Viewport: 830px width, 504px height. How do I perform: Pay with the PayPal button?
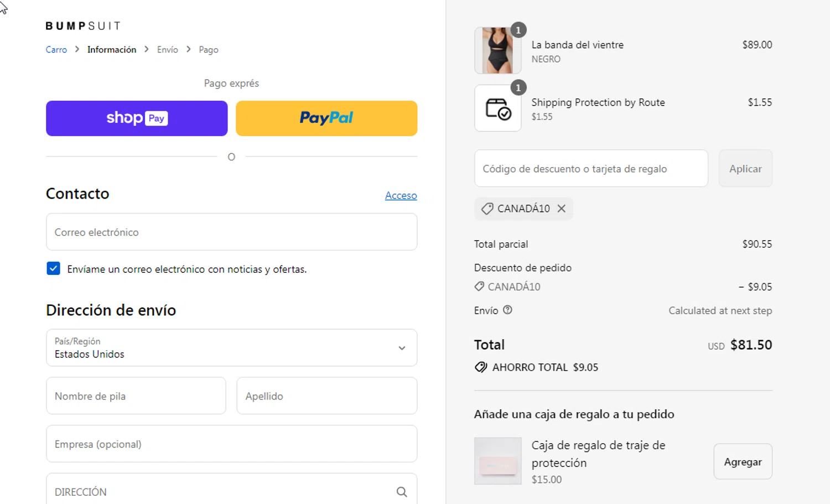(326, 118)
